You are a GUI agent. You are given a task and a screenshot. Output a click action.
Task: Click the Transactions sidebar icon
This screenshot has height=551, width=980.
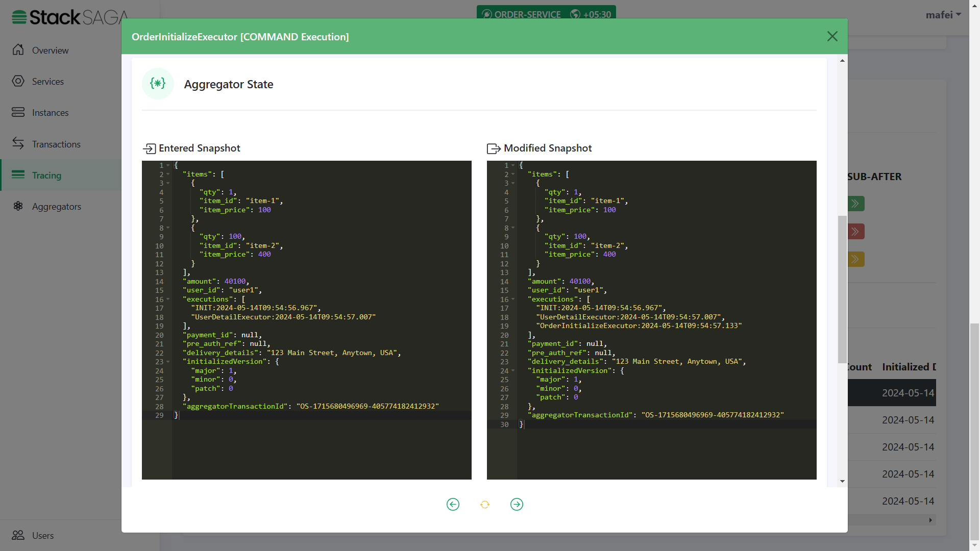[x=17, y=143]
